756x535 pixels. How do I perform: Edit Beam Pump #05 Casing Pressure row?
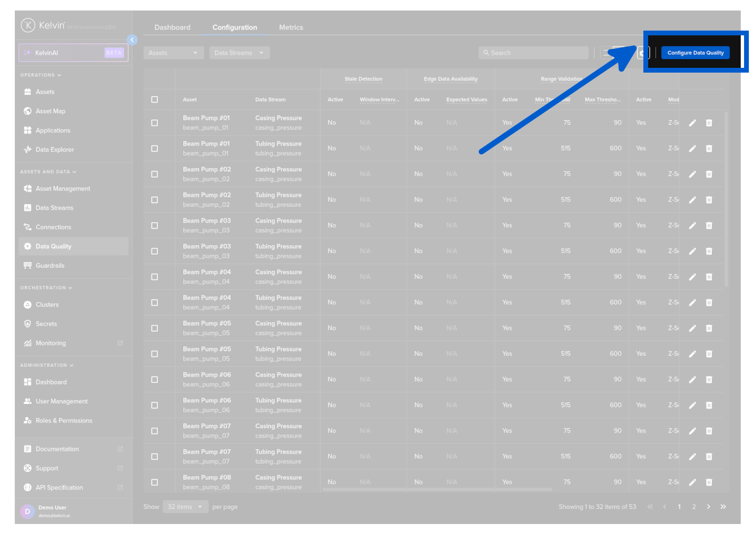(x=692, y=329)
